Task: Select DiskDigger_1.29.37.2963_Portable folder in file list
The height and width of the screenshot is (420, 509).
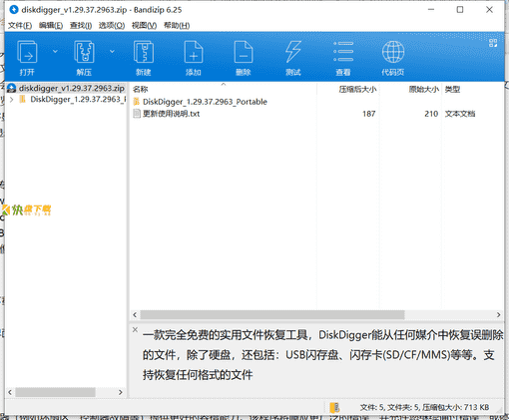Action: pos(205,102)
